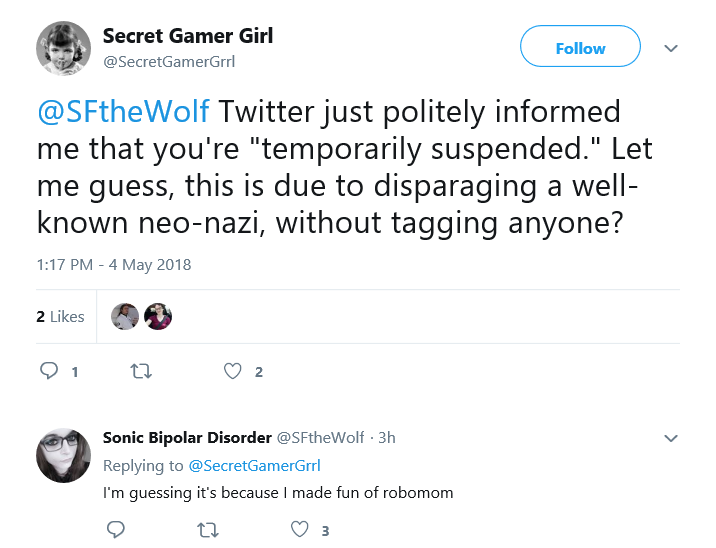716x548 pixels.
Task: Expand the reply tweet options chevron
Action: pyautogui.click(x=670, y=438)
